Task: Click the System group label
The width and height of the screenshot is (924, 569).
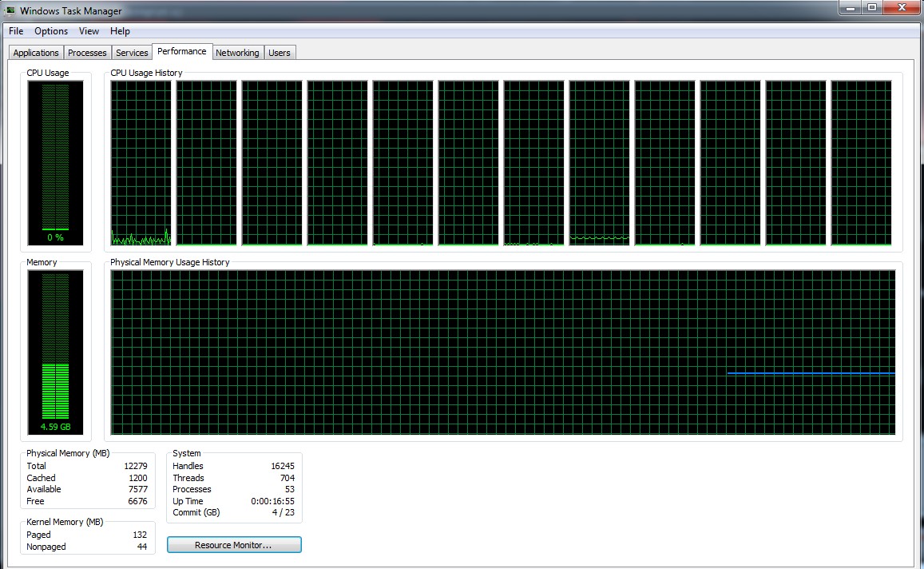Action: pyautogui.click(x=187, y=453)
